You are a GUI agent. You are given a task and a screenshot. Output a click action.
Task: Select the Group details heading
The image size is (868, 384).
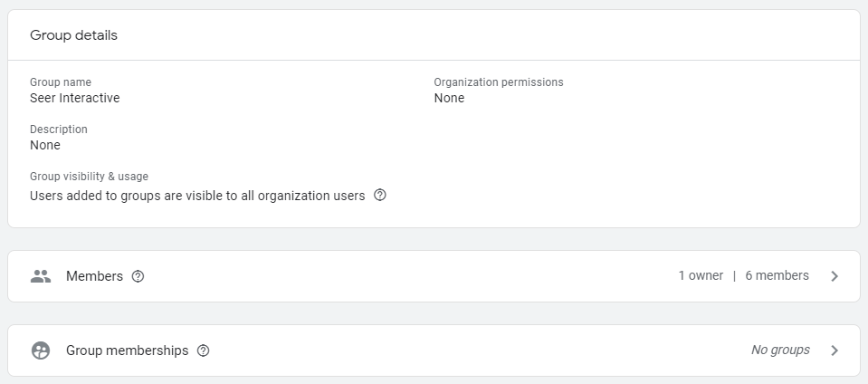(x=73, y=35)
